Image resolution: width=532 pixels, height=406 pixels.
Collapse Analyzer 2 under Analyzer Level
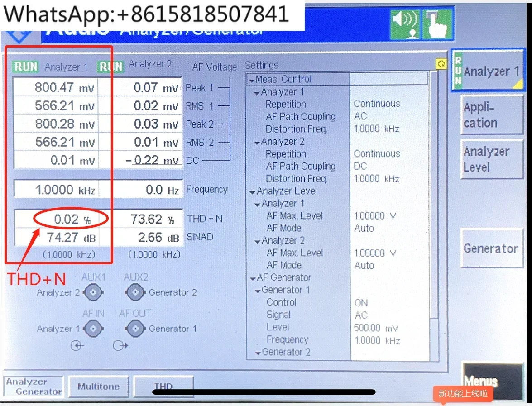tap(257, 242)
